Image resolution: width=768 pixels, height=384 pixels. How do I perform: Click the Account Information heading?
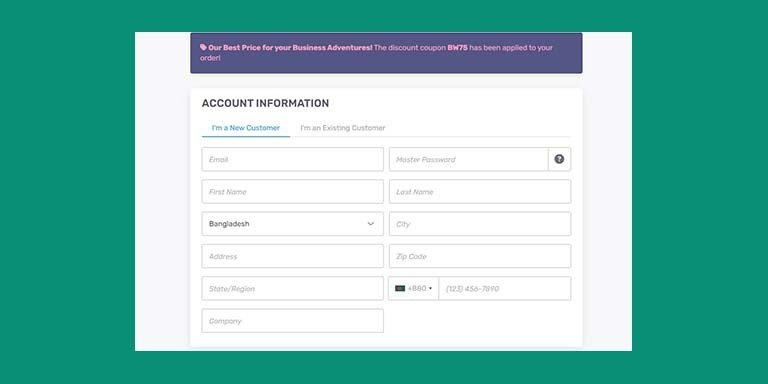[x=265, y=103]
